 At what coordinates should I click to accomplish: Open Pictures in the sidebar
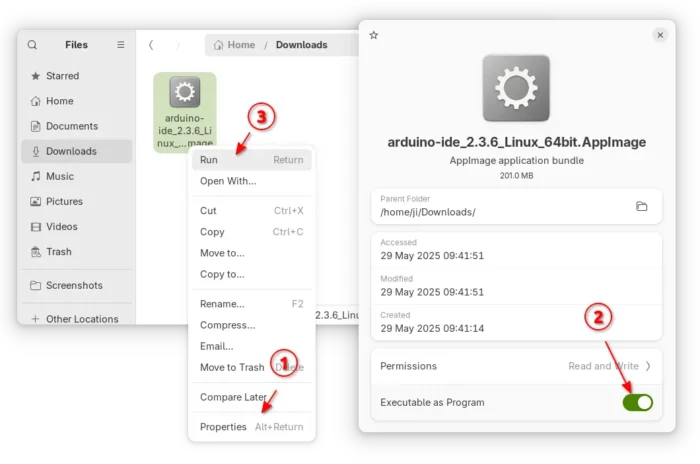pos(77,201)
